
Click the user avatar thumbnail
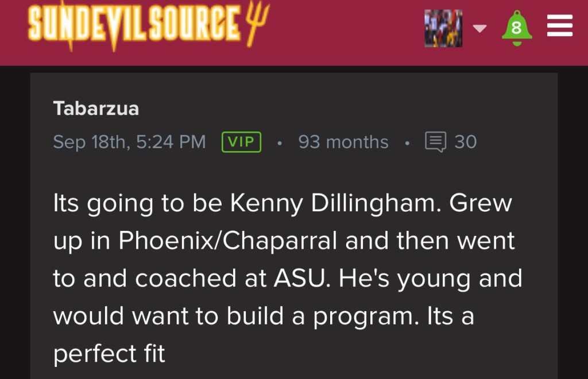pyautogui.click(x=443, y=28)
